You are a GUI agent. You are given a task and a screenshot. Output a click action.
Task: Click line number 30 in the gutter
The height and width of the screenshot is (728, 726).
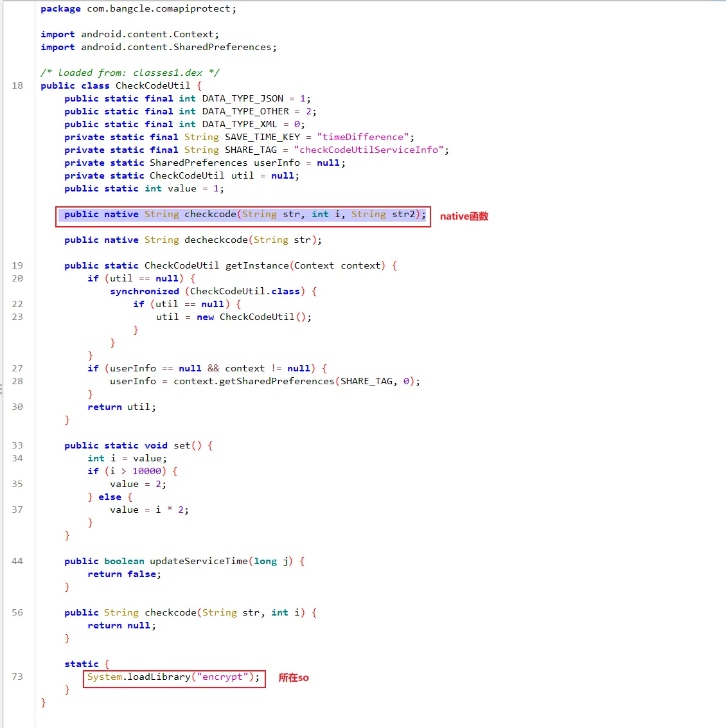pyautogui.click(x=17, y=407)
